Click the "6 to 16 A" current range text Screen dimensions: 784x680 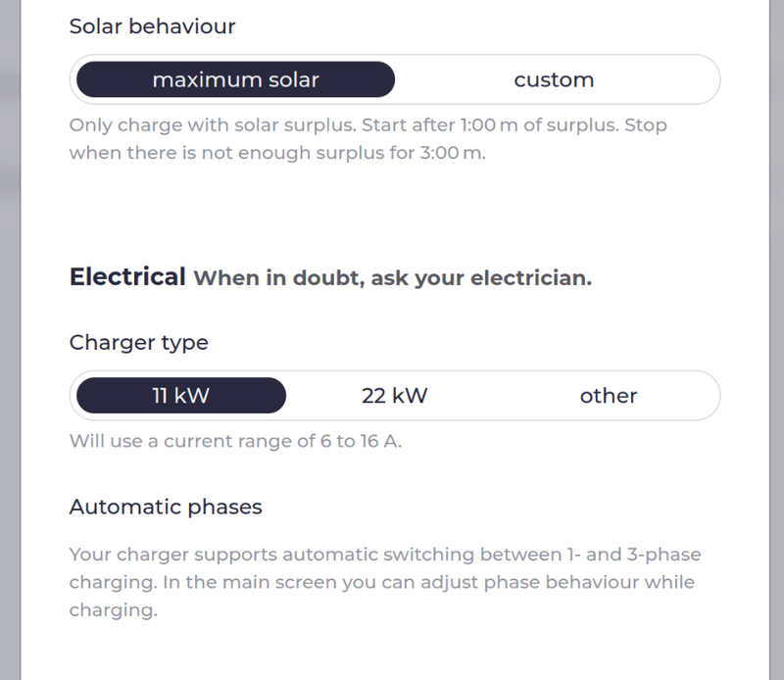(x=362, y=442)
